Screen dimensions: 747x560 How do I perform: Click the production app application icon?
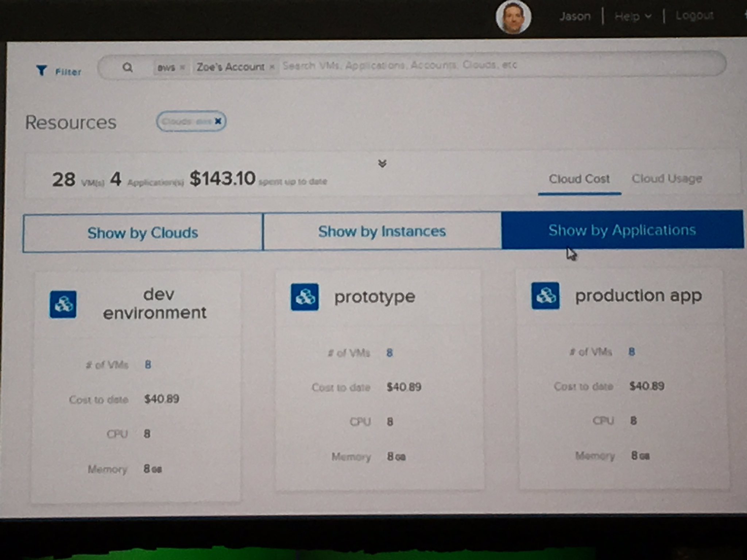click(545, 296)
